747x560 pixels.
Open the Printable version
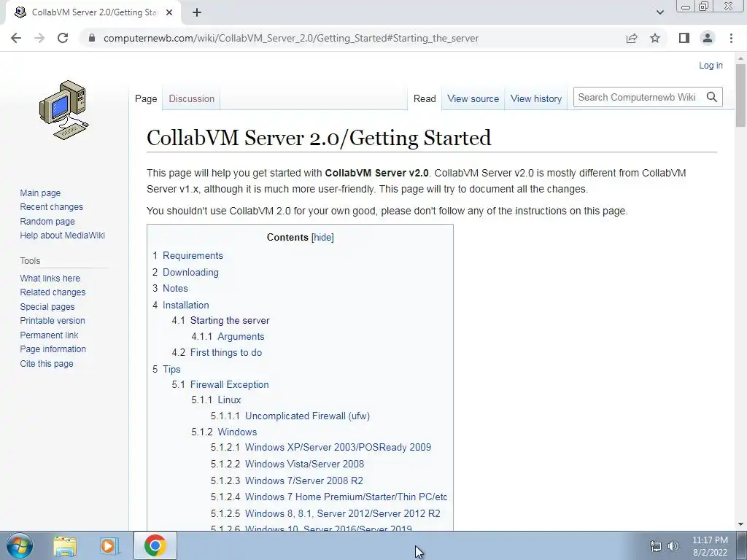(53, 321)
